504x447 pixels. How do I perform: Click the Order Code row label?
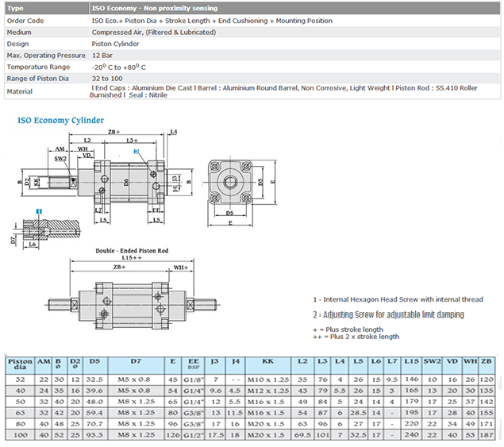click(25, 21)
